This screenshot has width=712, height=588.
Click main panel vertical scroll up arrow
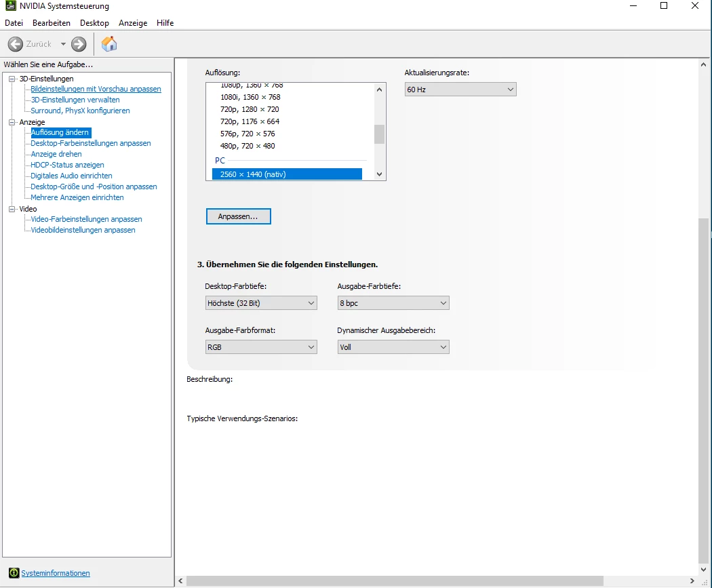click(703, 64)
